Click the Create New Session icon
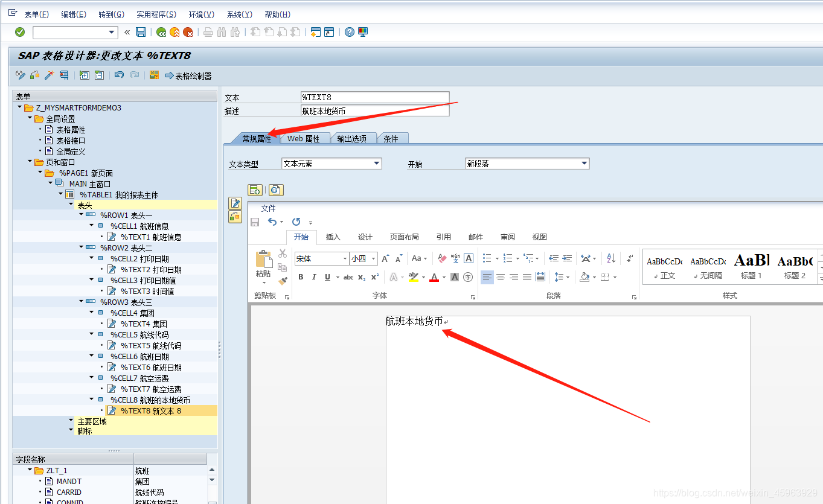The height and width of the screenshot is (504, 823). pyautogui.click(x=315, y=32)
